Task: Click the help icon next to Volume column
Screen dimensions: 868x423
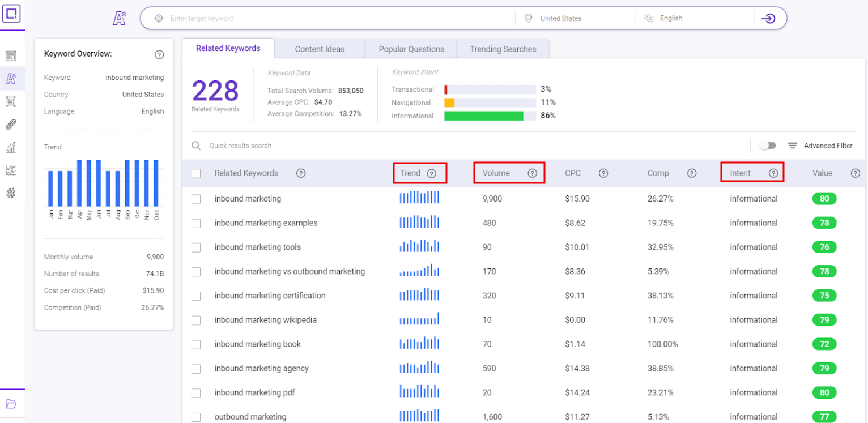Action: [x=532, y=173]
